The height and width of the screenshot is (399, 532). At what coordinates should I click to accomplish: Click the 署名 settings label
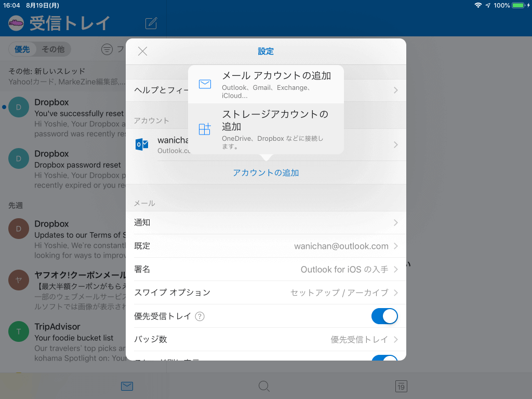click(x=142, y=270)
